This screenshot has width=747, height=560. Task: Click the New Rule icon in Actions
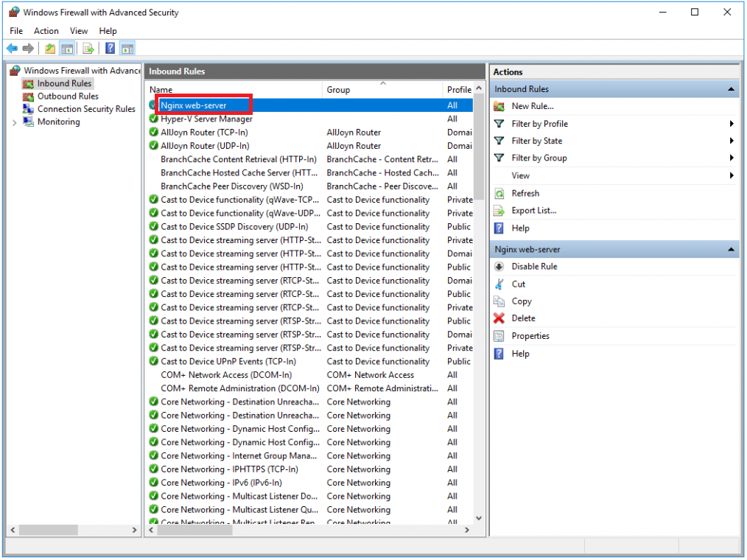coord(499,106)
